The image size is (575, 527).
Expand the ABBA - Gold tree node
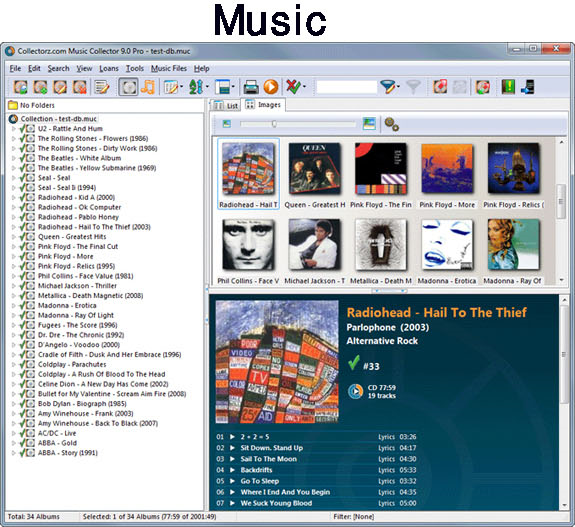pos(14,443)
